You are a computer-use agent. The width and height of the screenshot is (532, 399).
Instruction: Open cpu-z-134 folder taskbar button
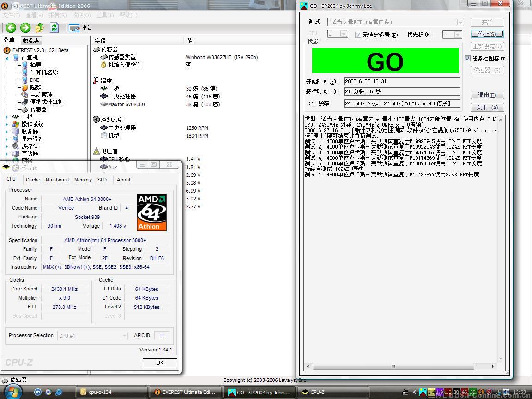point(111,392)
